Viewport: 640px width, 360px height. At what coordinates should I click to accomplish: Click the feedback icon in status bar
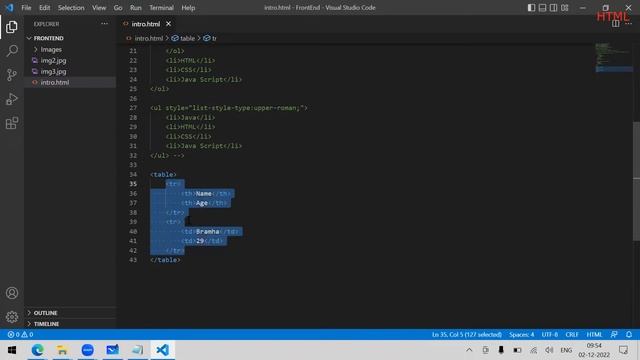[x=614, y=334]
